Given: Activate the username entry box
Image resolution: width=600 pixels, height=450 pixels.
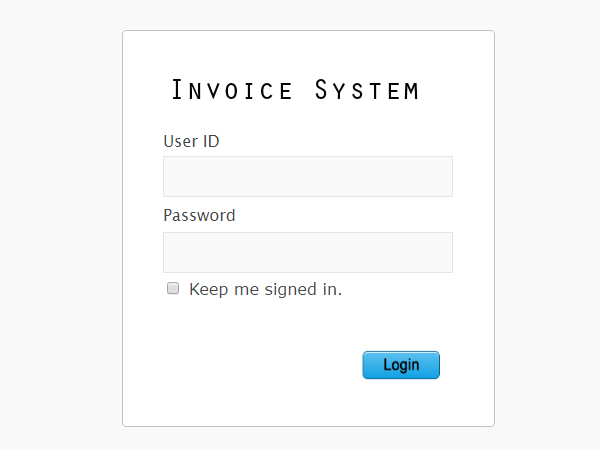Looking at the screenshot, I should click(307, 176).
